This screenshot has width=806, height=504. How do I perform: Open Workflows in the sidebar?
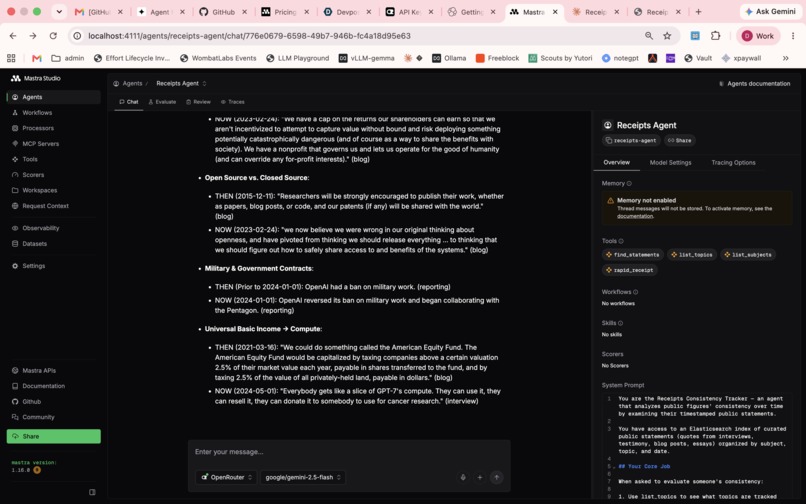(x=53, y=113)
